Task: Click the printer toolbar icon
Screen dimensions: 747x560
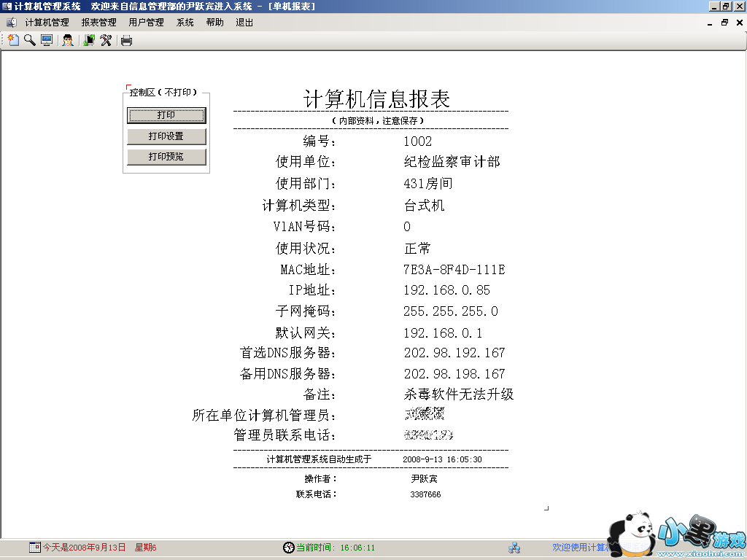Action: pos(126,41)
